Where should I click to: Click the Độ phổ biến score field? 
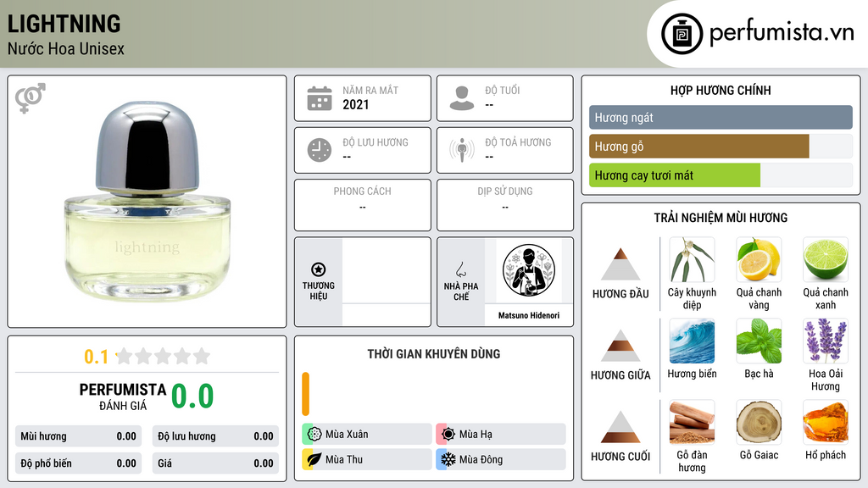(79, 463)
